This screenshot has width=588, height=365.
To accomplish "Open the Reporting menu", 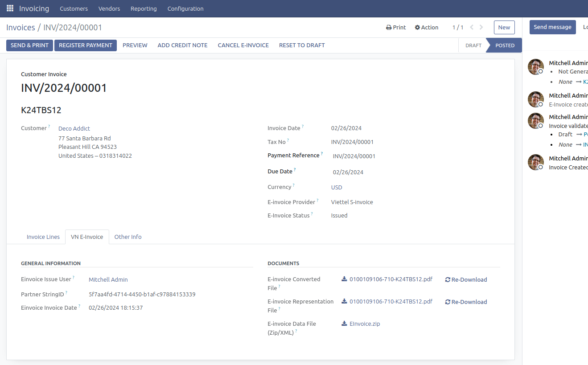I will [144, 8].
